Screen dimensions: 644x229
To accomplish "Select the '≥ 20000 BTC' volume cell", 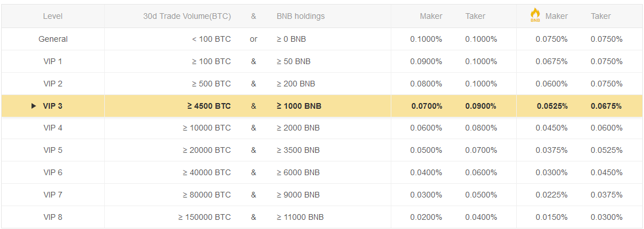I will pyautogui.click(x=207, y=150).
